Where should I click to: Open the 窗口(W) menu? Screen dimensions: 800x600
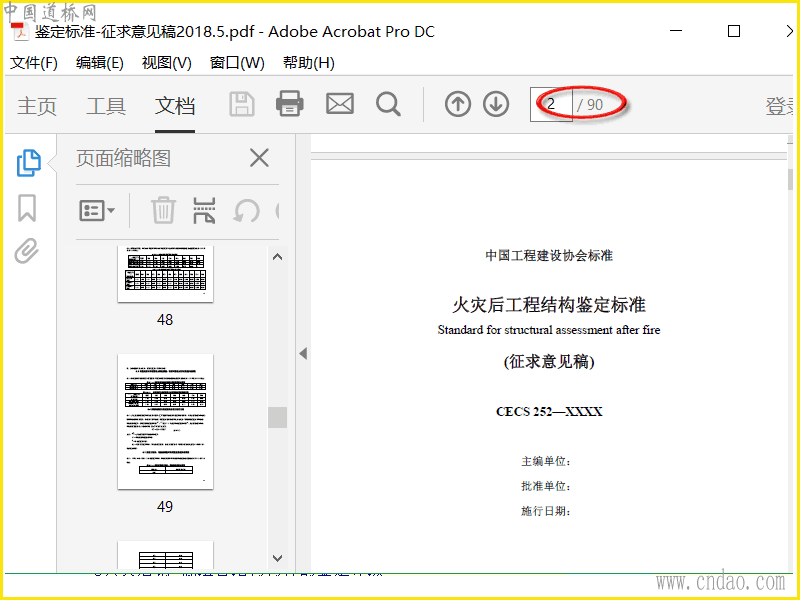(x=237, y=63)
